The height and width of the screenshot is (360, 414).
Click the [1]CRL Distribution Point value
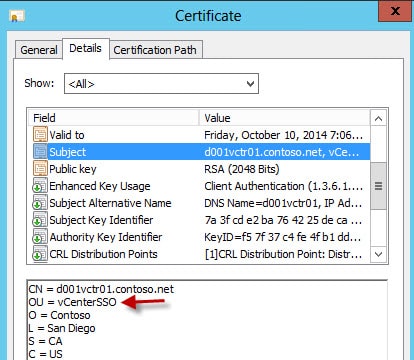283,254
